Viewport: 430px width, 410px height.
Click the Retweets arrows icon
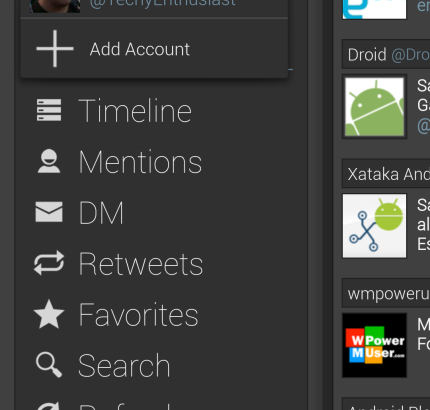(x=49, y=263)
